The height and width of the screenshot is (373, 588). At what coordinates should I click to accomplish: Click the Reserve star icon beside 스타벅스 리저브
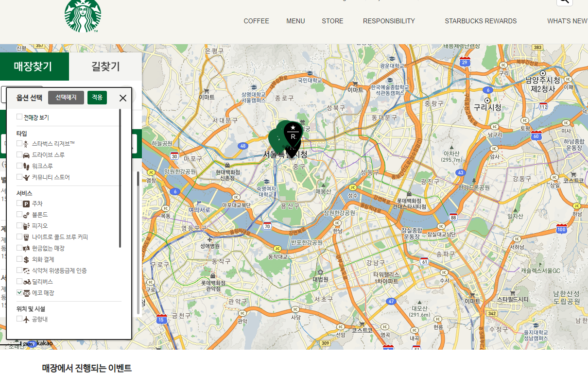(x=26, y=144)
